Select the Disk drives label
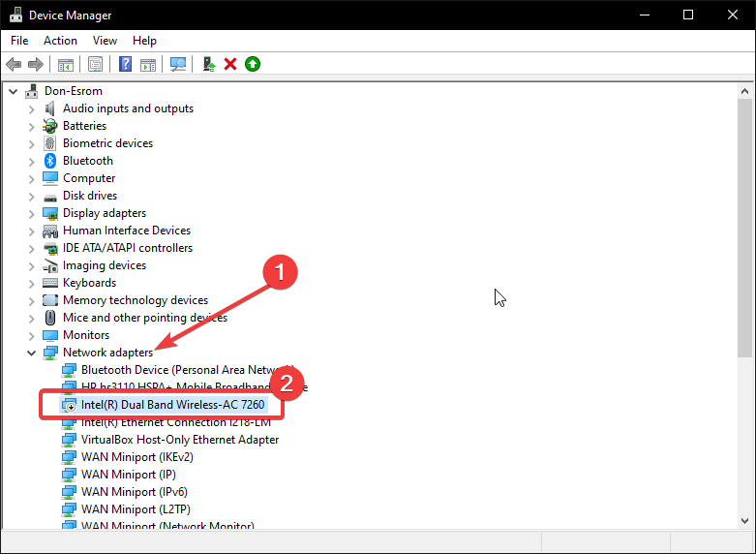 click(x=90, y=196)
